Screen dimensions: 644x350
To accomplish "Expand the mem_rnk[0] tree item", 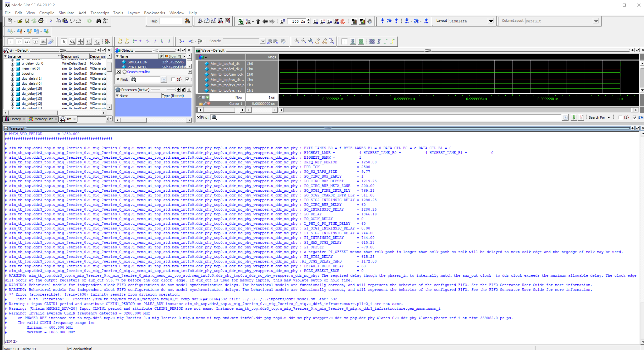I will (12, 68).
